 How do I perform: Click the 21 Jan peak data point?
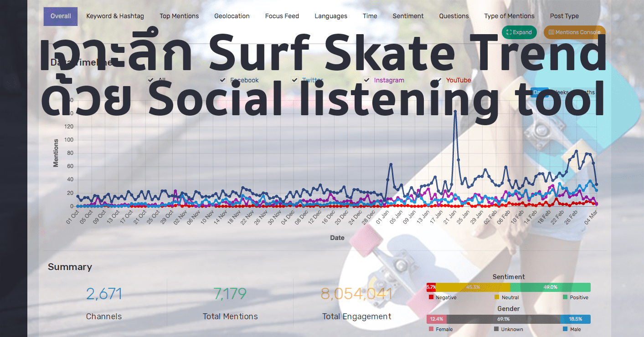point(455,111)
